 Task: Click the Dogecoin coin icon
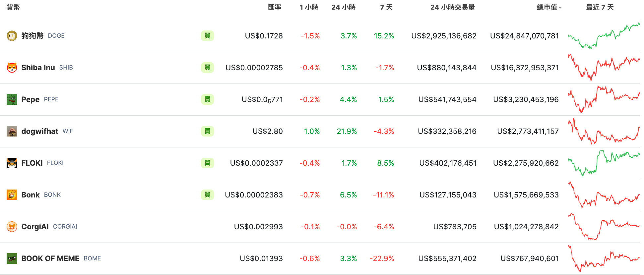coord(12,36)
